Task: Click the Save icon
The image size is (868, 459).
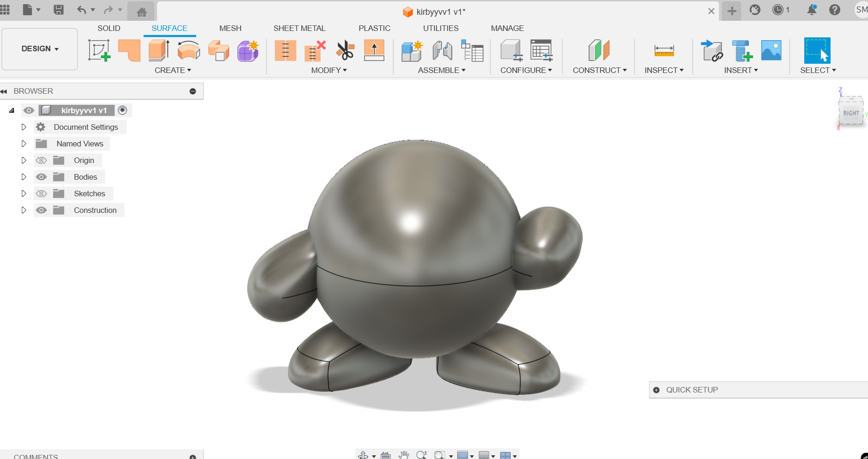Action: tap(59, 10)
